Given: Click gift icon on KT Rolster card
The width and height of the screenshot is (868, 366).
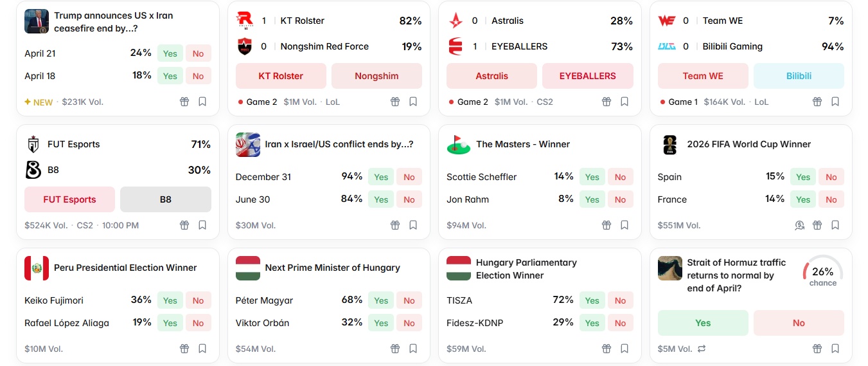Looking at the screenshot, I should click(395, 102).
